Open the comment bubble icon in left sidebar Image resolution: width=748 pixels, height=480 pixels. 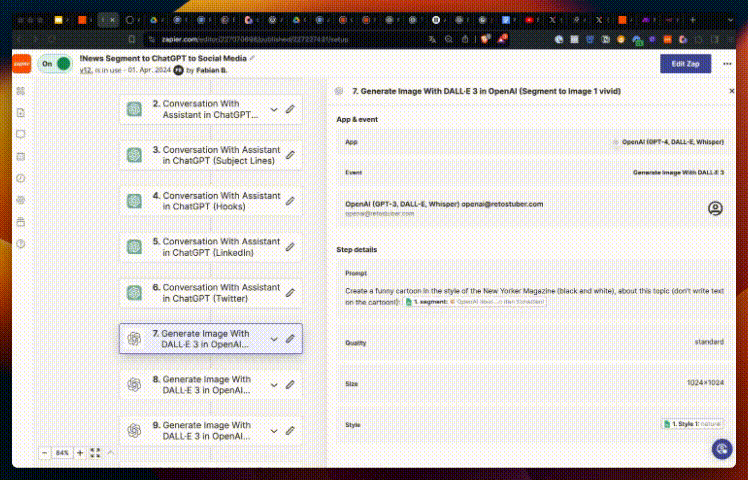click(x=21, y=135)
